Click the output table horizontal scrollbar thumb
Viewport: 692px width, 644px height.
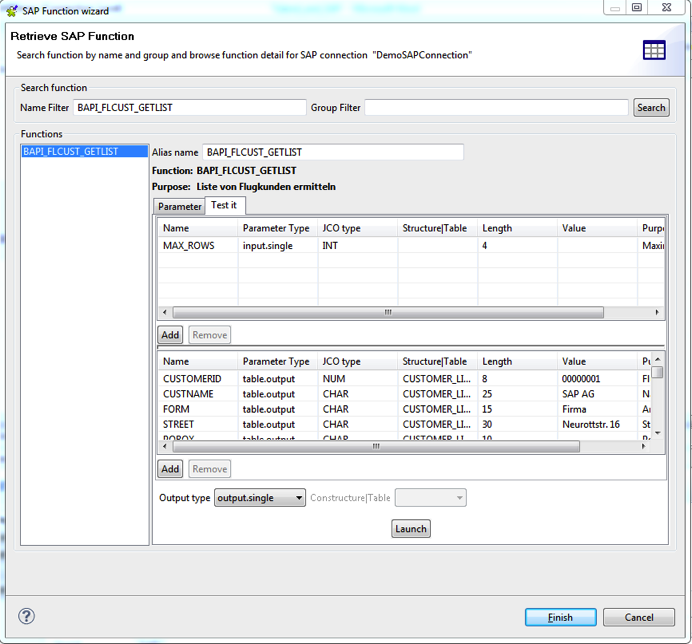pyautogui.click(x=376, y=446)
